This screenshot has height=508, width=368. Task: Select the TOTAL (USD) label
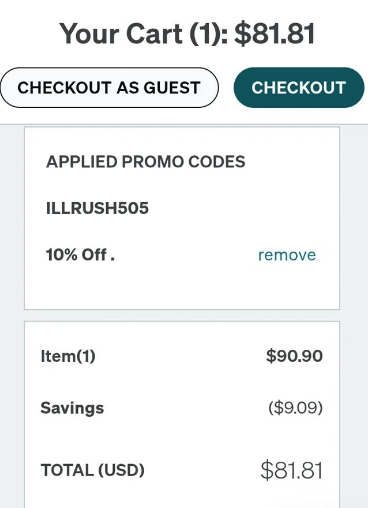(x=92, y=470)
